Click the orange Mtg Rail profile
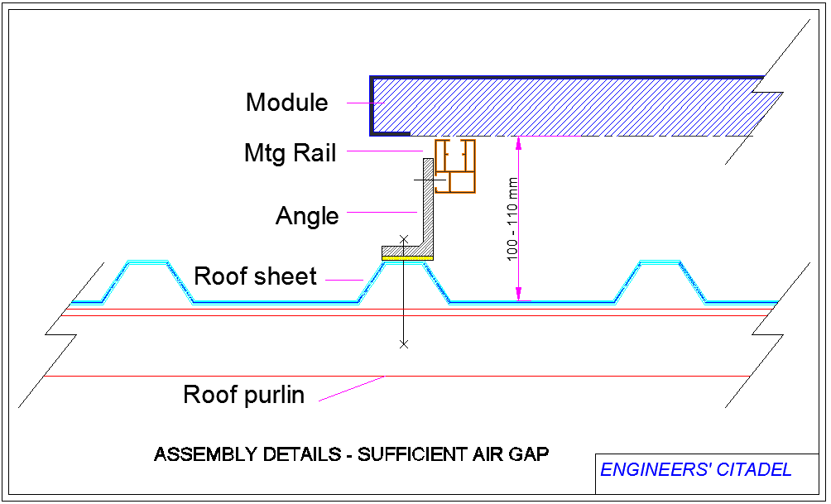The height and width of the screenshot is (504, 831). [455, 166]
